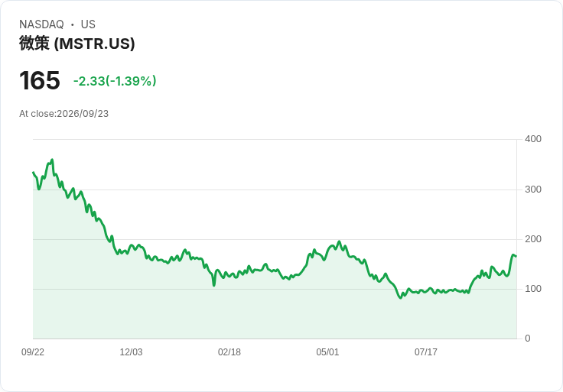Click the 07/17 date axis label

(x=426, y=352)
